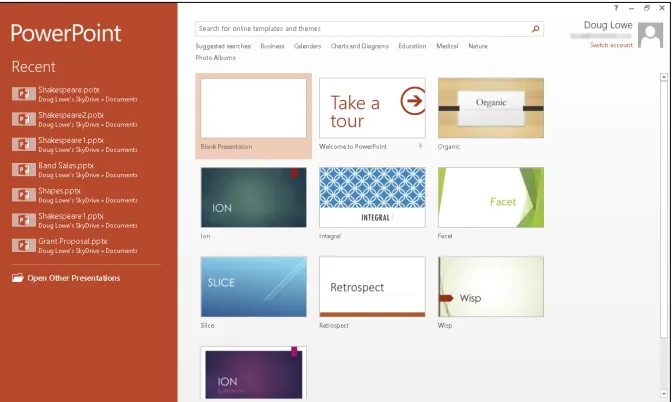The height and width of the screenshot is (402, 672).
Task: Click the template list scroll up arrow
Action: (x=664, y=77)
